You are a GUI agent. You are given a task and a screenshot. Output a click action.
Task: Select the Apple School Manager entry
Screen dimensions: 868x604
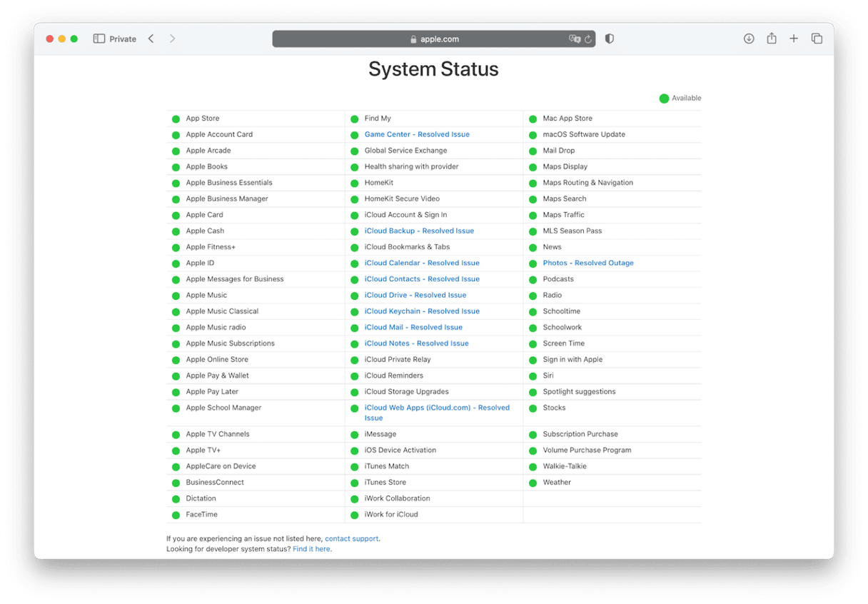[223, 408]
